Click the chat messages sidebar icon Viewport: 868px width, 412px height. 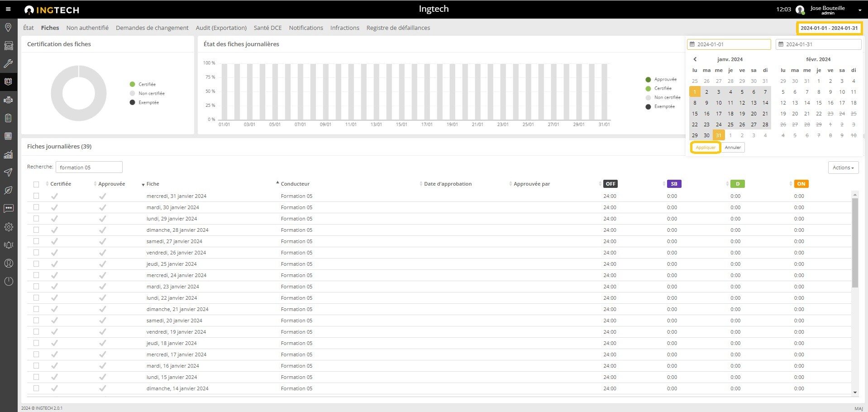[8, 209]
